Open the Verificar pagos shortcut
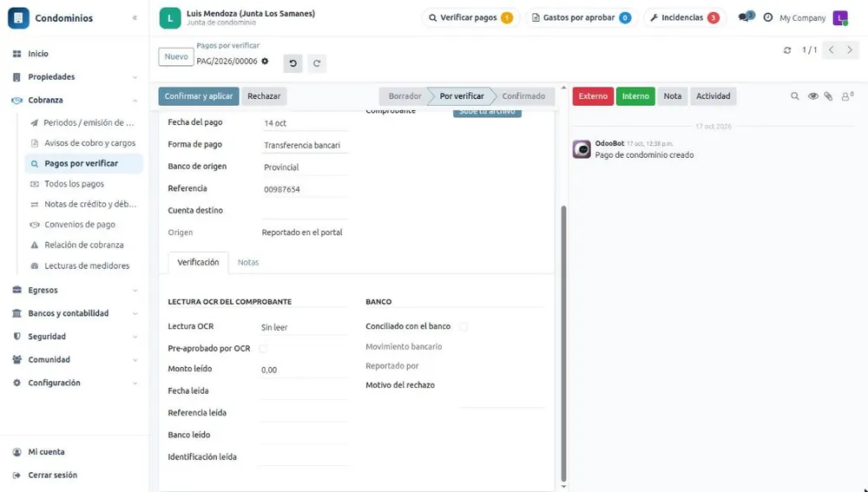The height and width of the screenshot is (492, 868). coord(470,17)
